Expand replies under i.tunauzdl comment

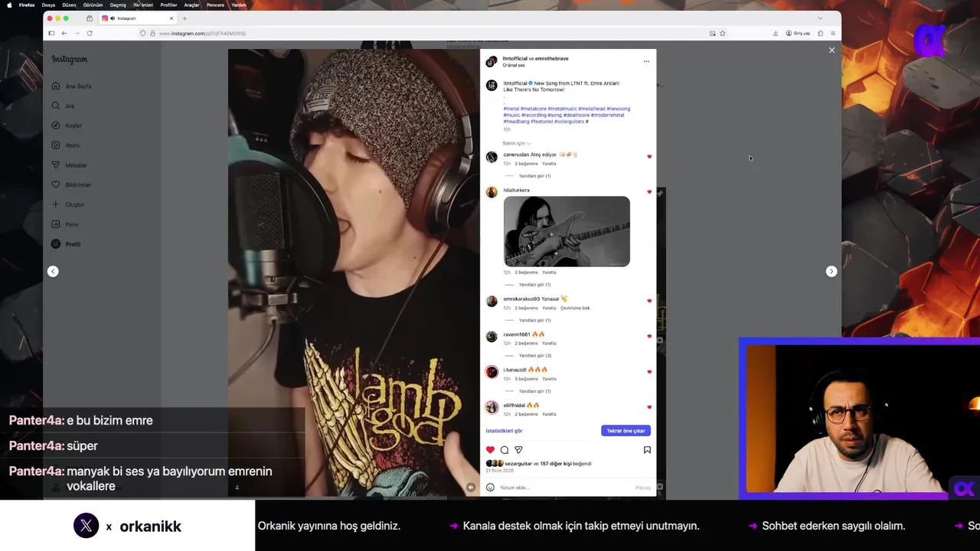(x=534, y=391)
